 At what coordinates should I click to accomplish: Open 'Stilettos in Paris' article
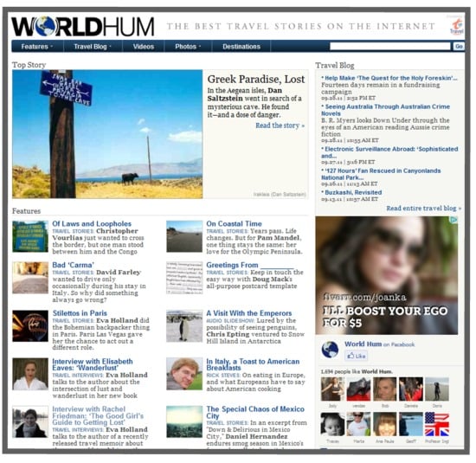pos(80,313)
